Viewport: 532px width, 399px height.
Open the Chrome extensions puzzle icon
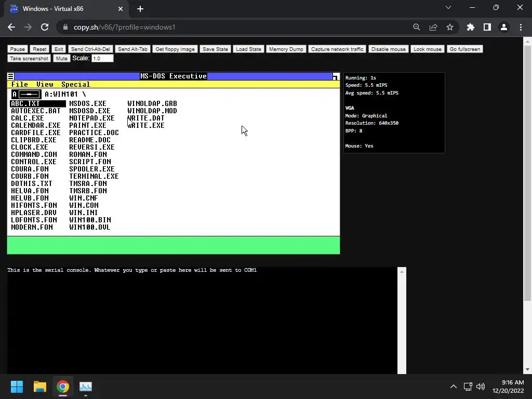tap(470, 27)
